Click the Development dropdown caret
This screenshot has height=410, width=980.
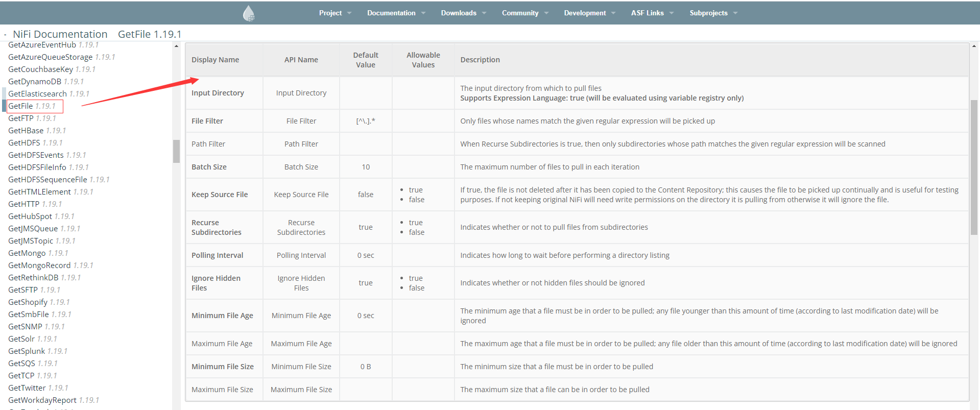[x=613, y=13]
